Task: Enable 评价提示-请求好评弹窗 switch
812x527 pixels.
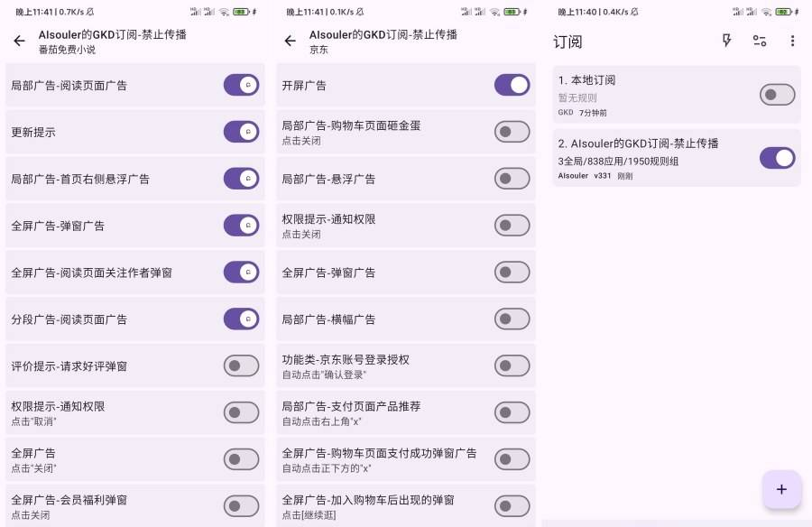Action: click(241, 365)
